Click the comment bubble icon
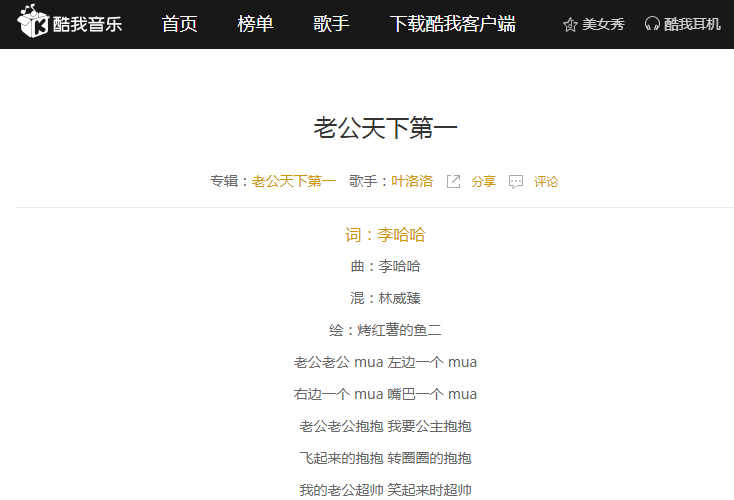This screenshot has width=734, height=500. (x=516, y=182)
